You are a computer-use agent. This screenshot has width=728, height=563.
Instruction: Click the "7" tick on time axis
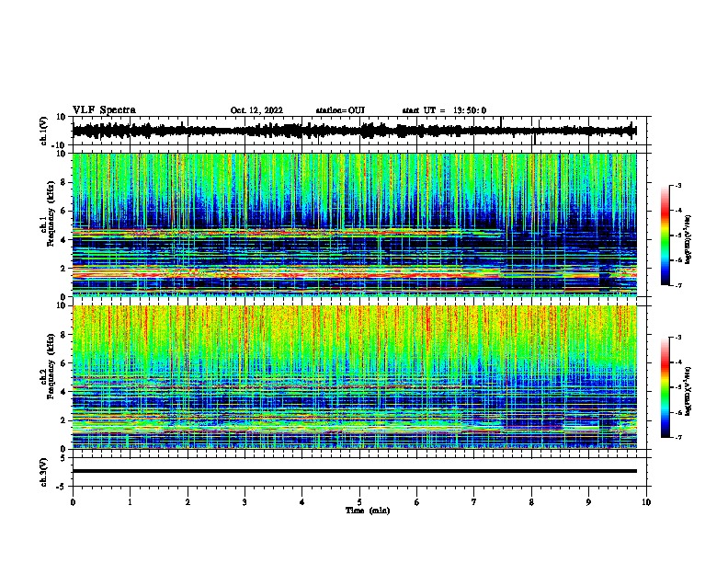click(474, 502)
